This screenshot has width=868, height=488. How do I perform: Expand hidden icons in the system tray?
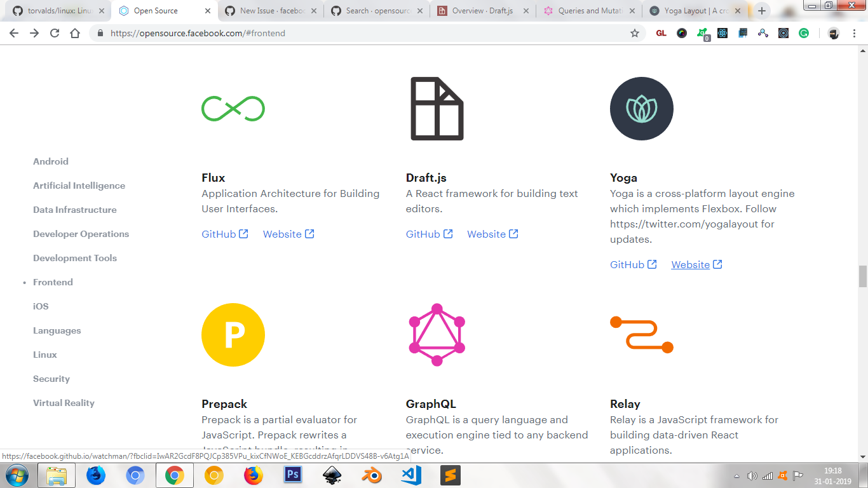coord(736,475)
